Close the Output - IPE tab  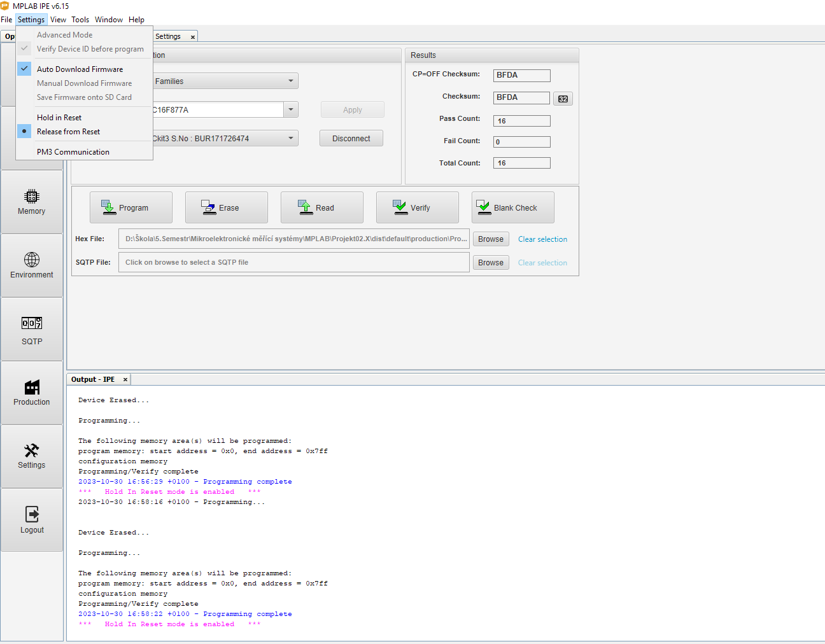click(125, 380)
